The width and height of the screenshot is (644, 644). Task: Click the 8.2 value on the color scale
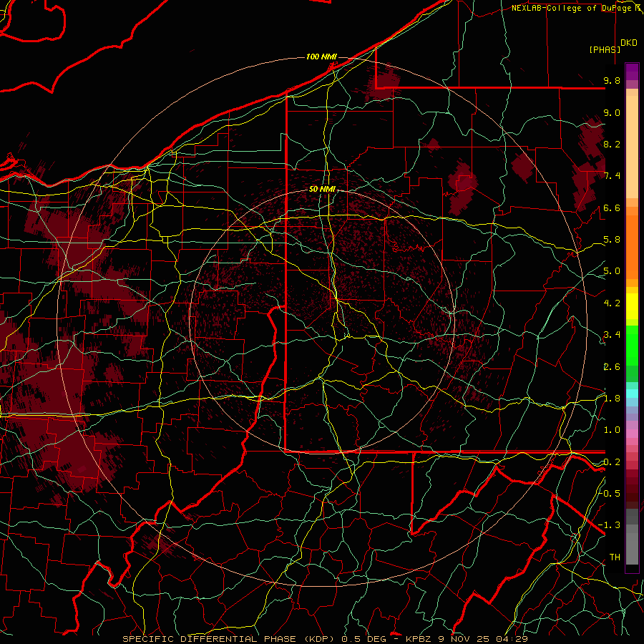[612, 144]
